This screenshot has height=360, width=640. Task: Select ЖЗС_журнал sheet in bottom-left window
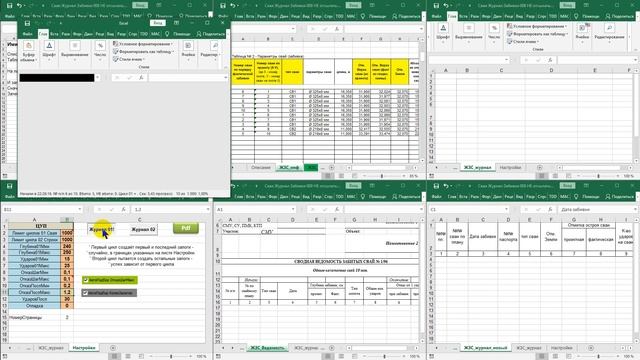51,348
